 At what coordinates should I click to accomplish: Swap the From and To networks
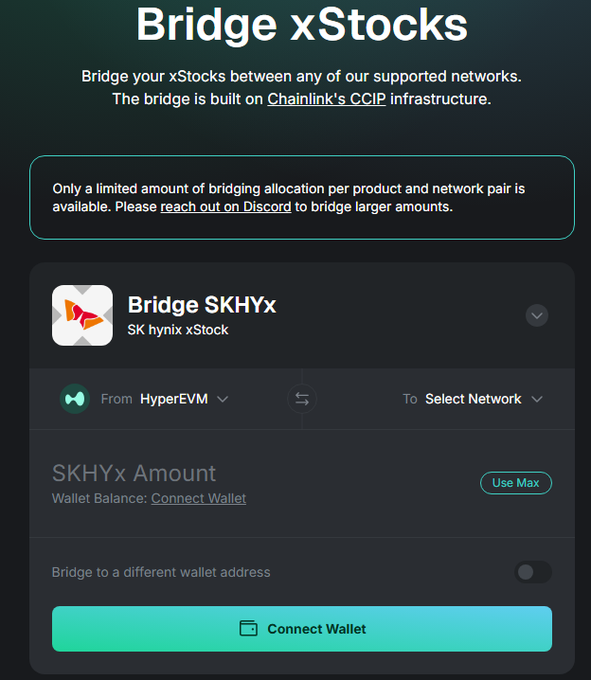pyautogui.click(x=302, y=399)
